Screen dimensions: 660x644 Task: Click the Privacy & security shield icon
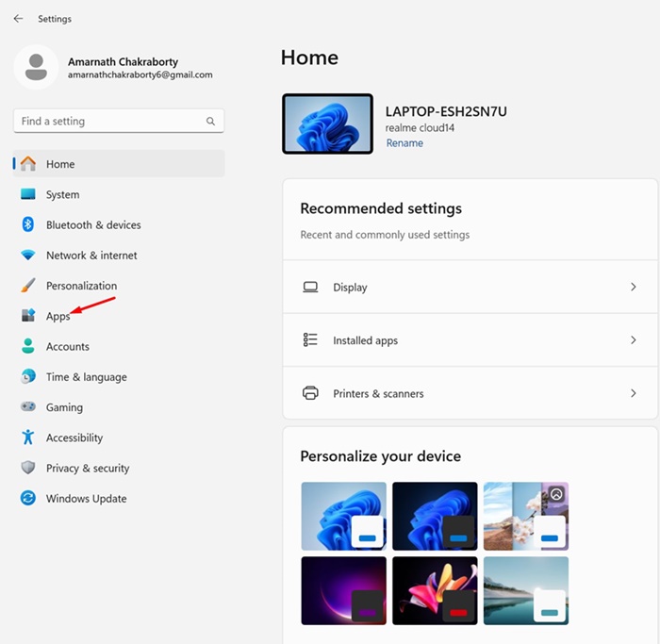[x=28, y=468]
